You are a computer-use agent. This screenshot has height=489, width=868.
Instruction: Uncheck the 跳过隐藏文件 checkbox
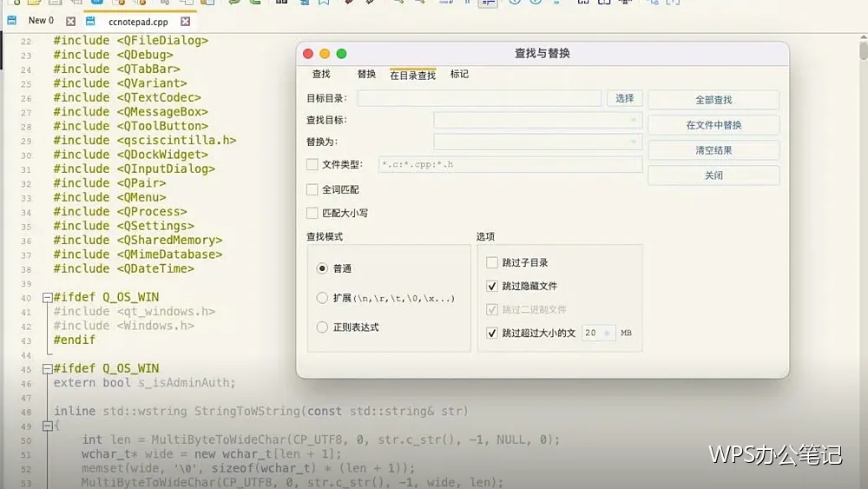tap(491, 286)
